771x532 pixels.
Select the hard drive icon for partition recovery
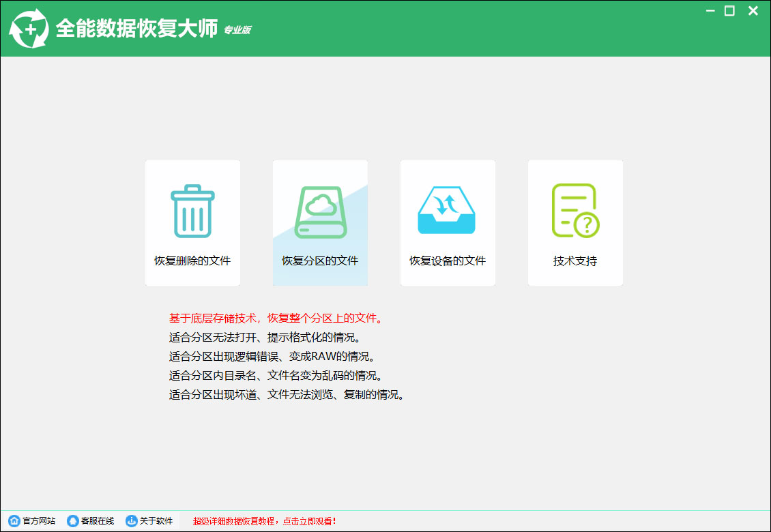click(x=320, y=209)
